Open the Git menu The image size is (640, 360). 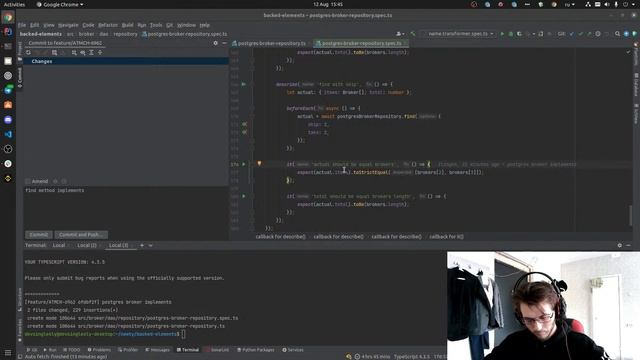point(169,25)
